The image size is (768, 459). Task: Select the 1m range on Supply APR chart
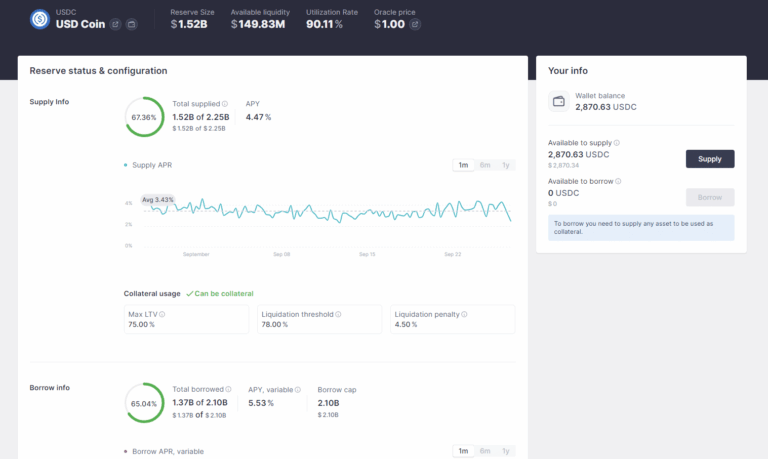tap(463, 165)
